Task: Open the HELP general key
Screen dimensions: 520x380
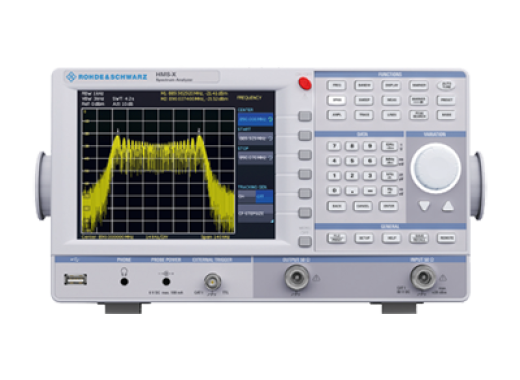Action: point(391,238)
